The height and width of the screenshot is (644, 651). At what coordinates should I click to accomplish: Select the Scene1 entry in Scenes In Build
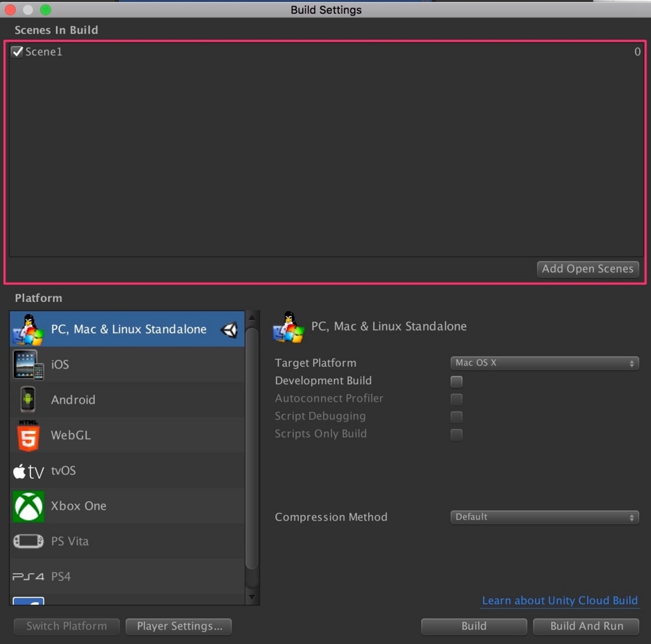point(326,52)
